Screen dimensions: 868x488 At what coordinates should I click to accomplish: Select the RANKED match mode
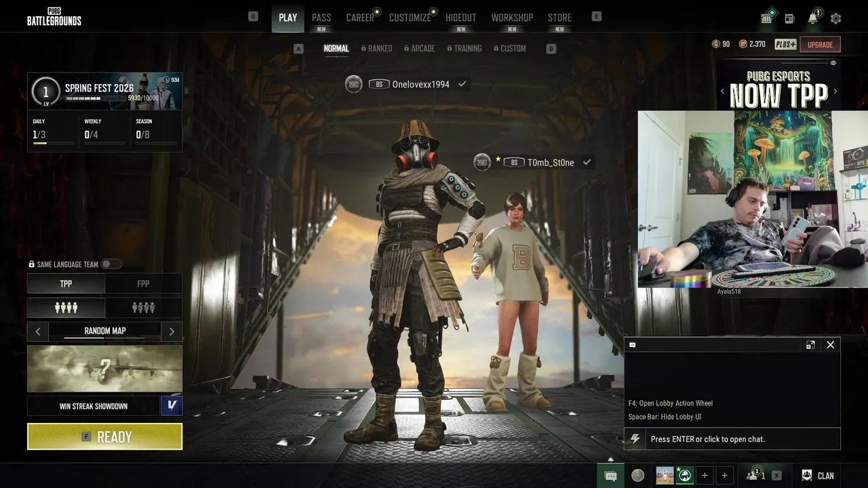coord(377,48)
